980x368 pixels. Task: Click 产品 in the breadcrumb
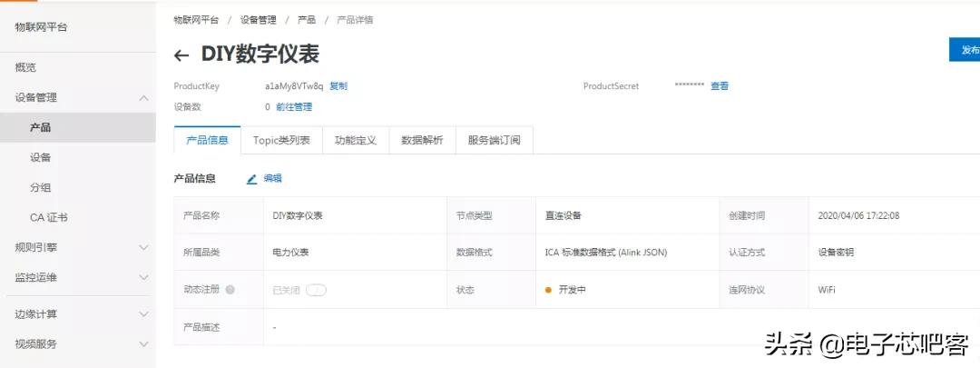click(307, 20)
